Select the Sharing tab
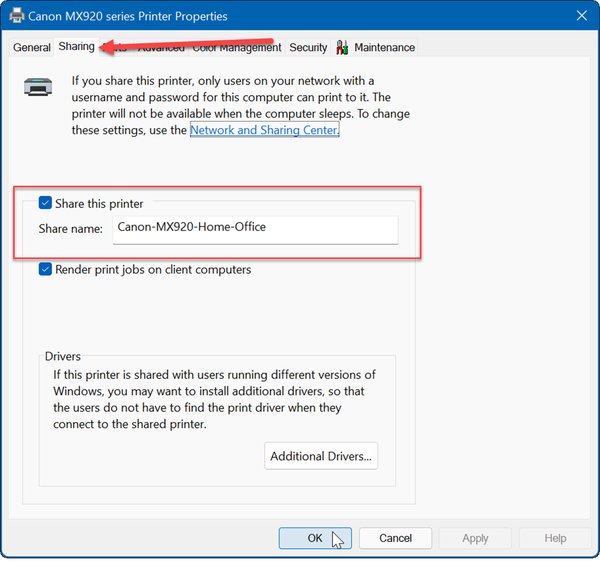Screen dimensions: 600x563 click(x=76, y=46)
